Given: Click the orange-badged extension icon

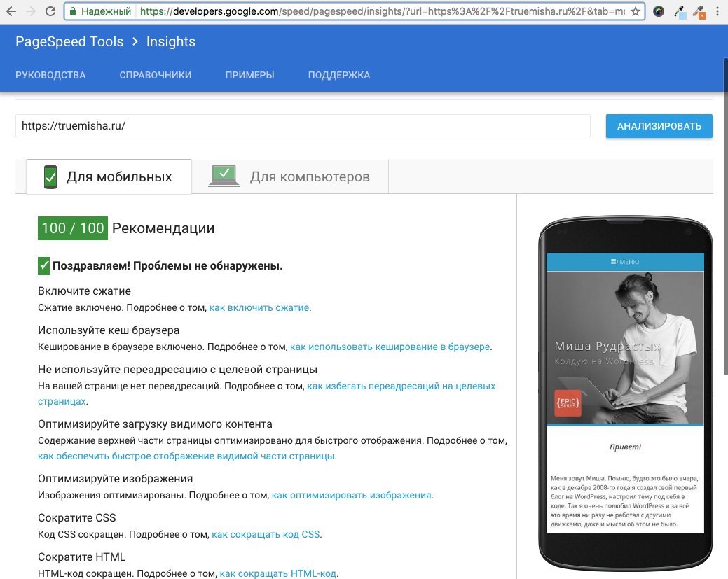Looking at the screenshot, I should pyautogui.click(x=700, y=12).
